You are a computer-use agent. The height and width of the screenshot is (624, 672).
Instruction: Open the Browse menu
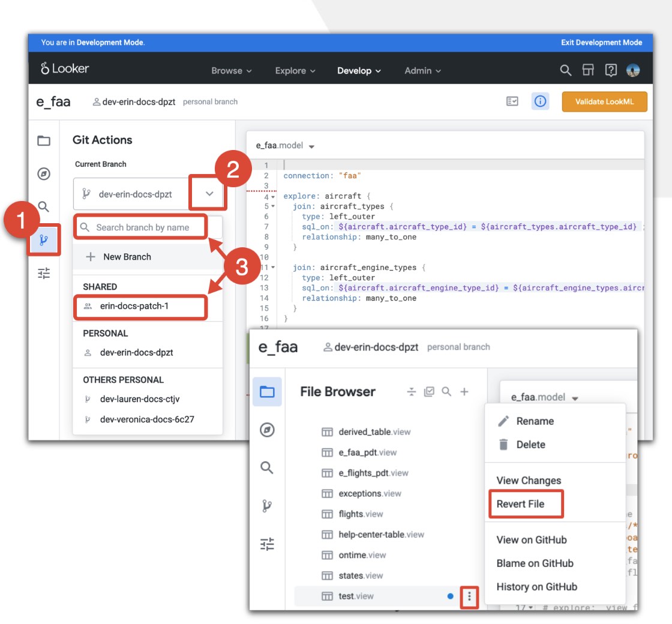coord(232,71)
